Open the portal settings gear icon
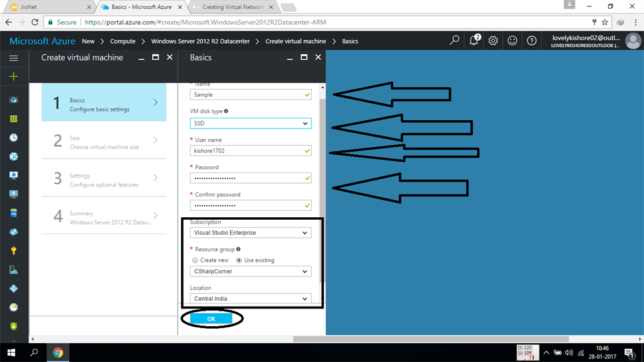Image resolution: width=644 pixels, height=362 pixels. point(493,40)
